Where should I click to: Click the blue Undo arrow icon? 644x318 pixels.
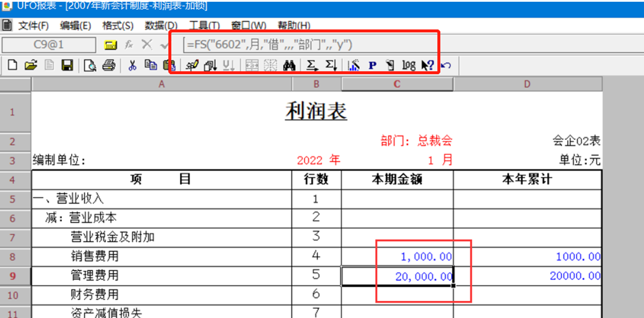pos(446,65)
